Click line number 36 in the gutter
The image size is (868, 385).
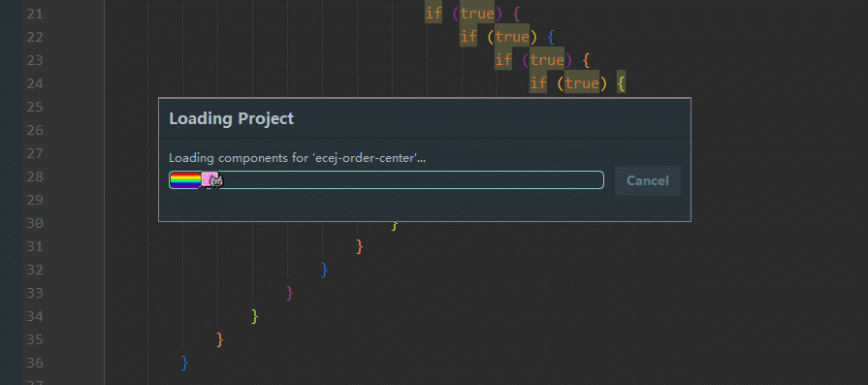tap(34, 363)
